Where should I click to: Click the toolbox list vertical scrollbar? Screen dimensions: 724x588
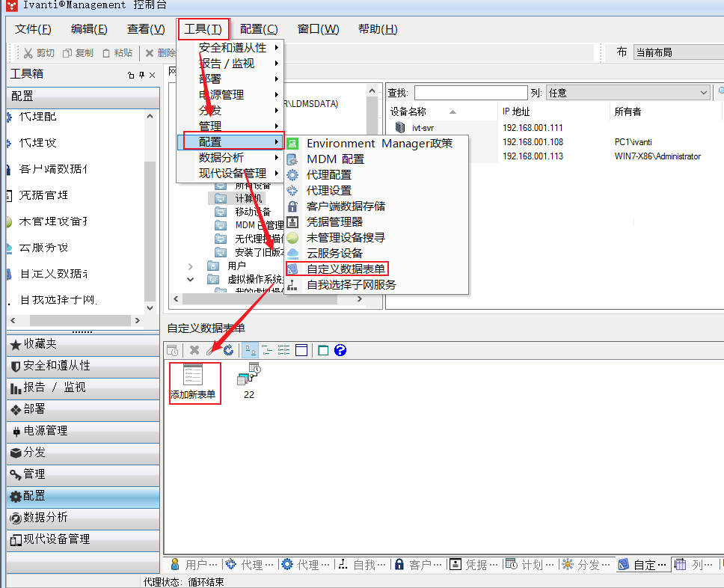click(x=150, y=224)
